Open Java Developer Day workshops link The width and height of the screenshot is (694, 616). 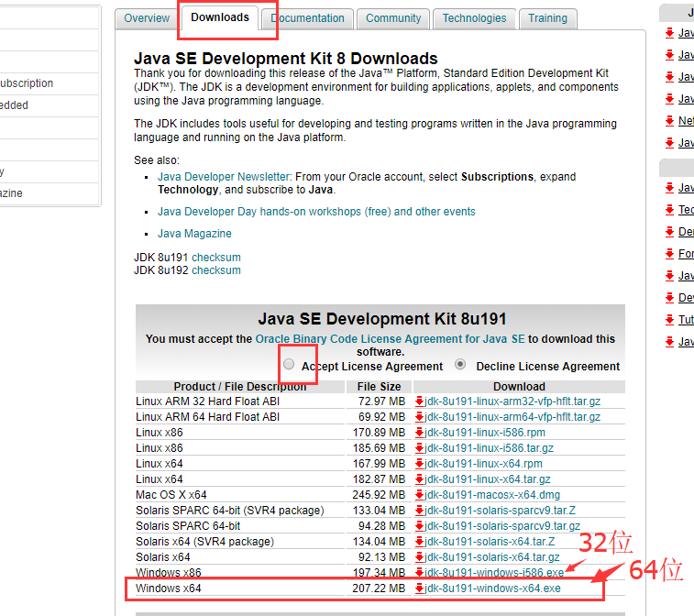316,212
